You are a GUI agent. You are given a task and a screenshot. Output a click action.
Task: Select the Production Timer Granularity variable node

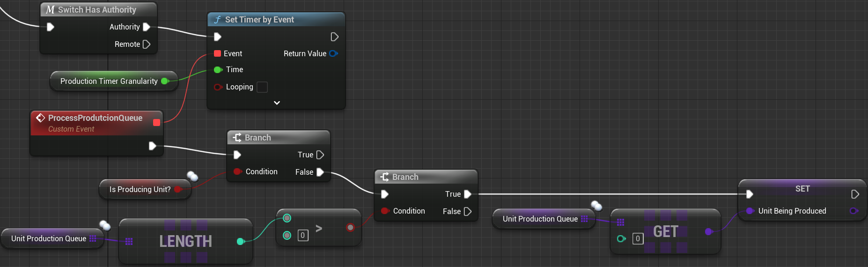(x=109, y=82)
